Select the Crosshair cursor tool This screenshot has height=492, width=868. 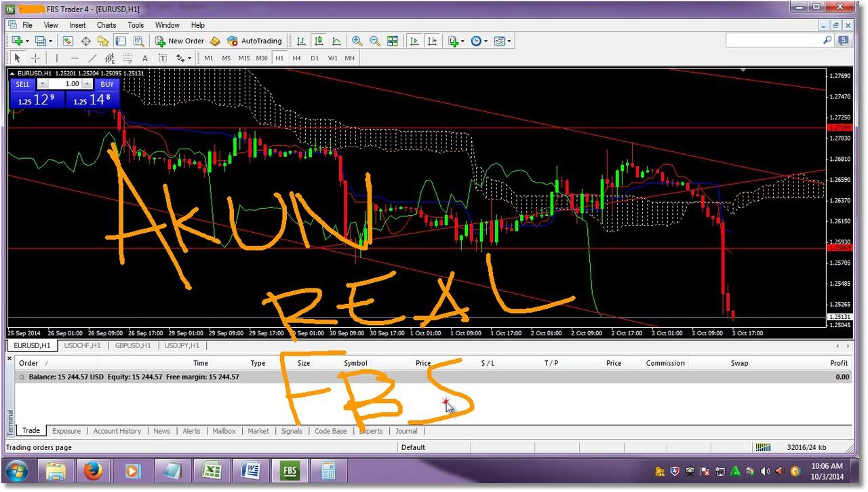[x=36, y=58]
